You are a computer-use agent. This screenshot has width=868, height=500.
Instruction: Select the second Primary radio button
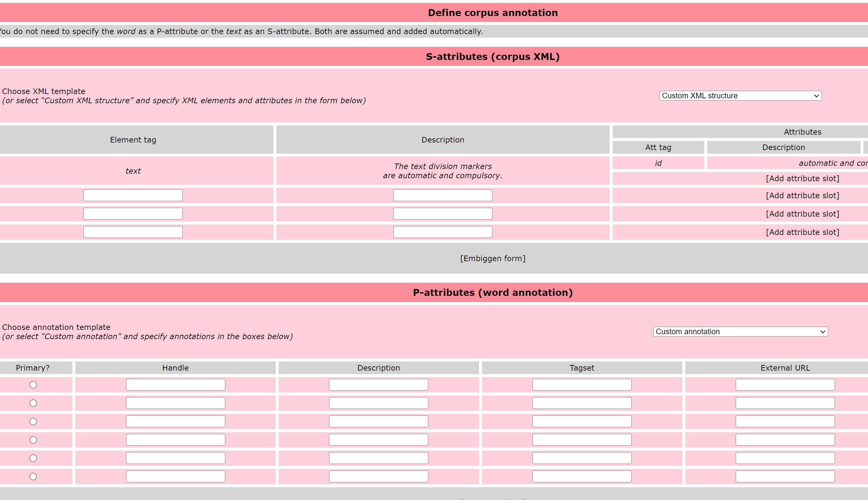pyautogui.click(x=33, y=403)
